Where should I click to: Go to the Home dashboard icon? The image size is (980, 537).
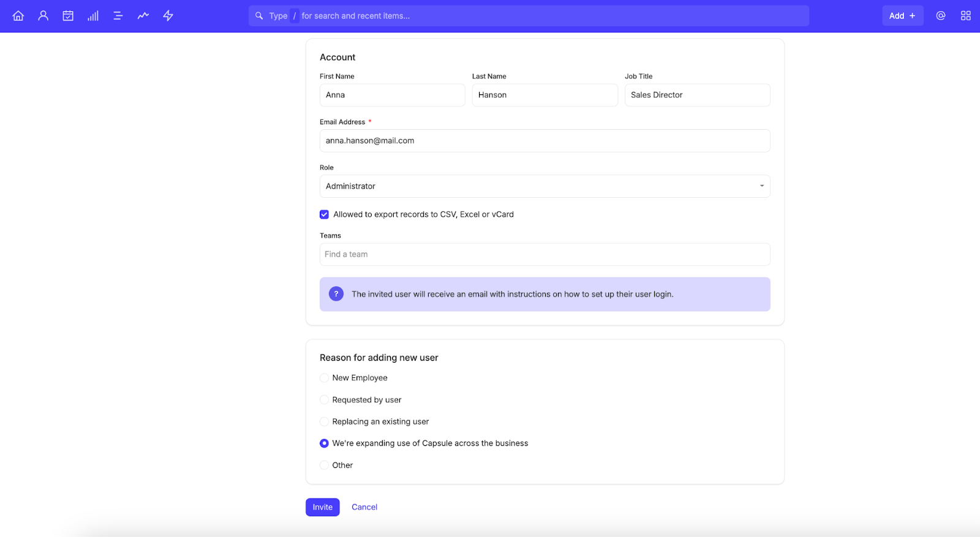point(18,16)
